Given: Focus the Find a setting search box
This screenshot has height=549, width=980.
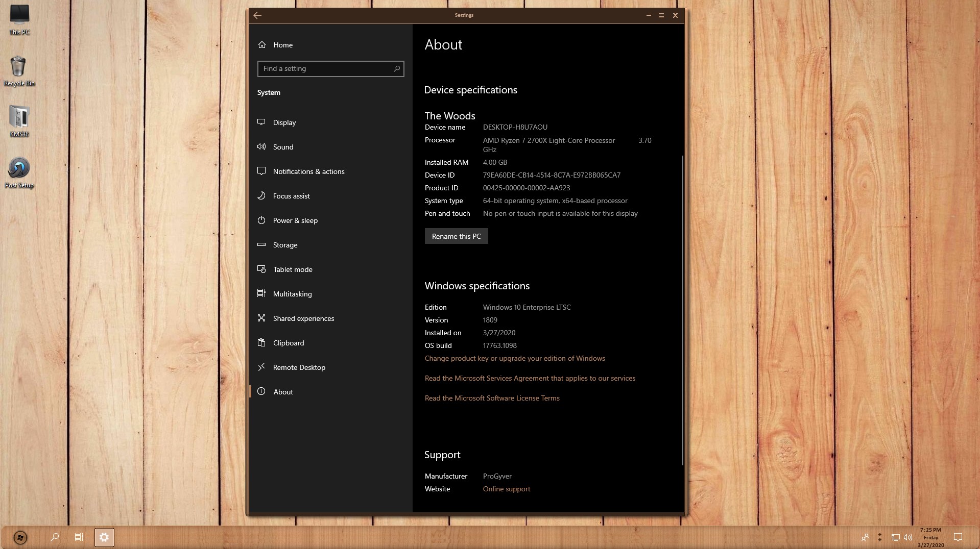Looking at the screenshot, I should [331, 68].
